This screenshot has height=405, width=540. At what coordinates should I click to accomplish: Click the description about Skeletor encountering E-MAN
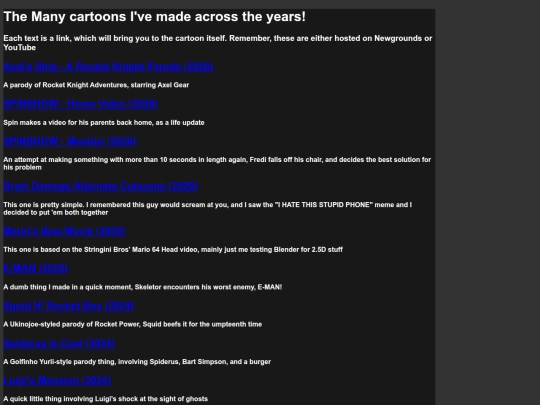coord(143,287)
